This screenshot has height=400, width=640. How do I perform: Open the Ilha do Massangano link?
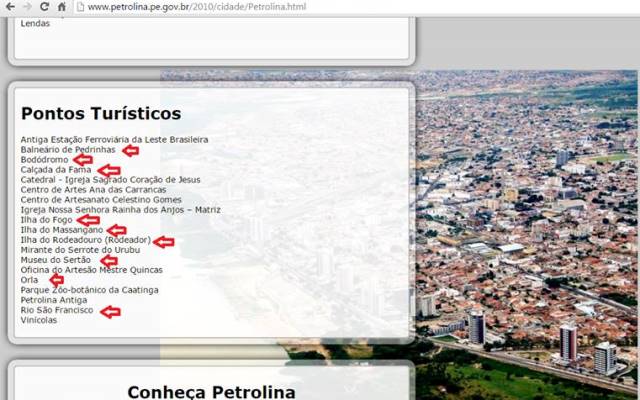pos(61,230)
